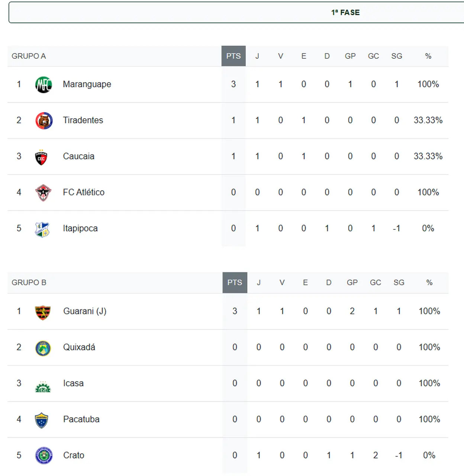Sort Grupo A by PTS column
The width and height of the screenshot is (464, 476).
coord(233,56)
